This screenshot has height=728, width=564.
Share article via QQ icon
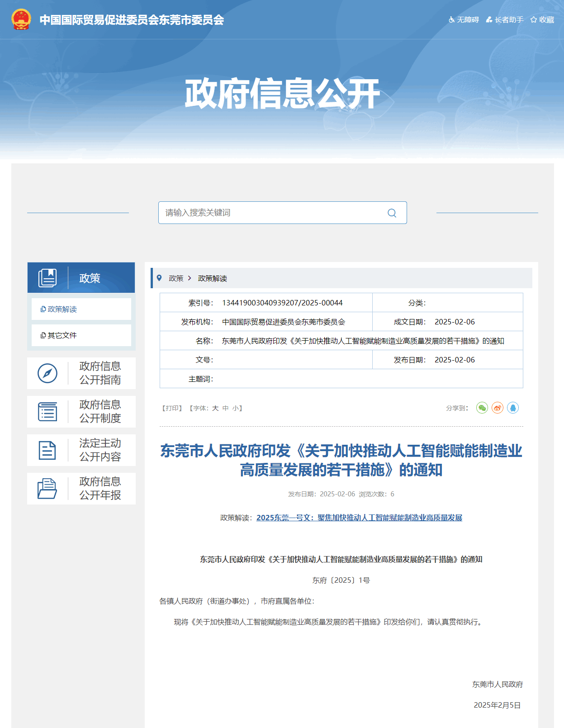tap(513, 408)
